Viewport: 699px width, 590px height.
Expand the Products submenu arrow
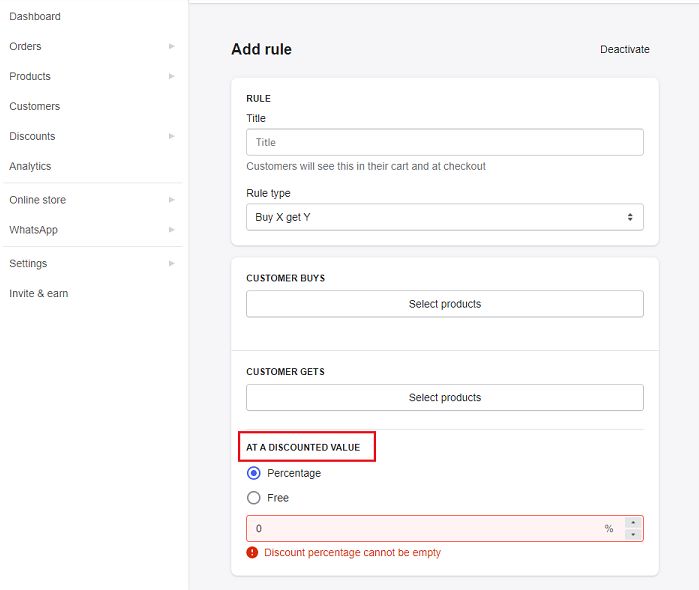tap(172, 76)
